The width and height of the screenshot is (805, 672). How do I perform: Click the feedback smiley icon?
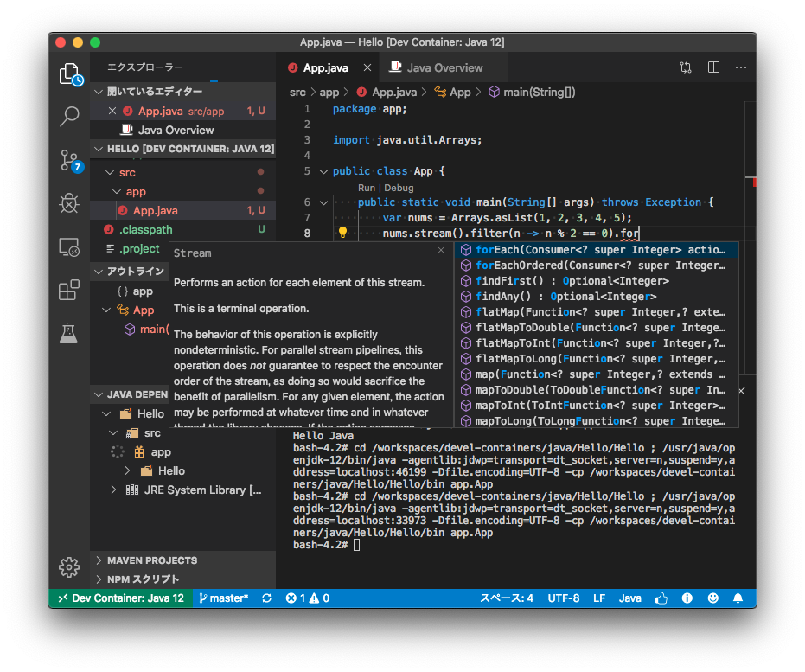712,598
